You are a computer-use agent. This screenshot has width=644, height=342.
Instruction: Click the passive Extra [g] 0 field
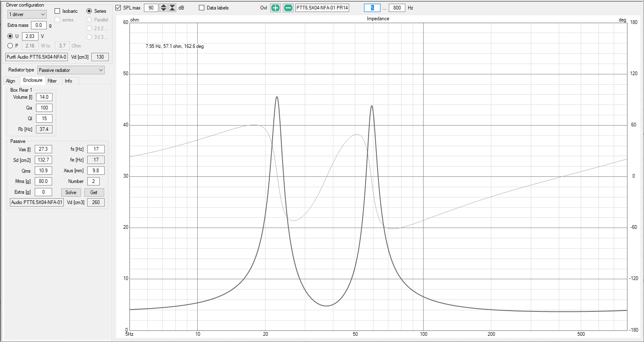tap(43, 192)
